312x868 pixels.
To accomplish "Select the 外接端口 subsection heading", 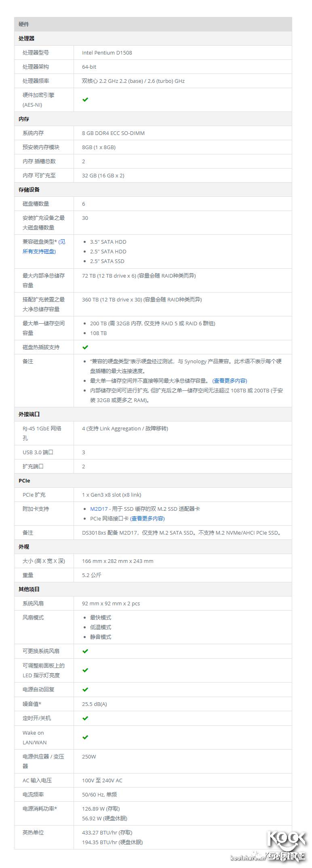I will pyautogui.click(x=153, y=414).
